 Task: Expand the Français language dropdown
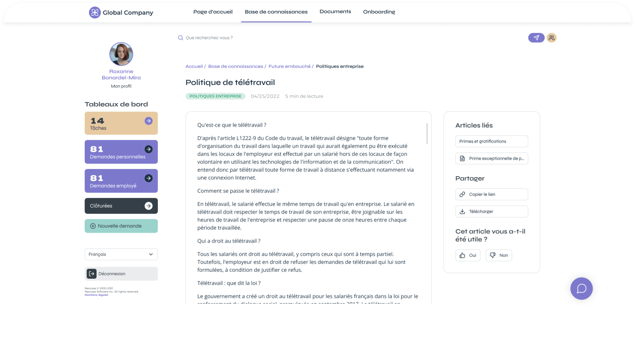click(x=121, y=254)
